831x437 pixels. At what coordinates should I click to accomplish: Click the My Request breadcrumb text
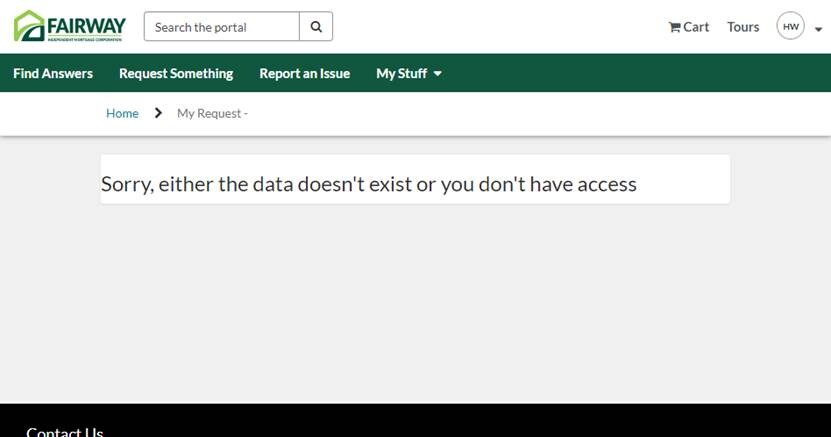[x=213, y=113]
